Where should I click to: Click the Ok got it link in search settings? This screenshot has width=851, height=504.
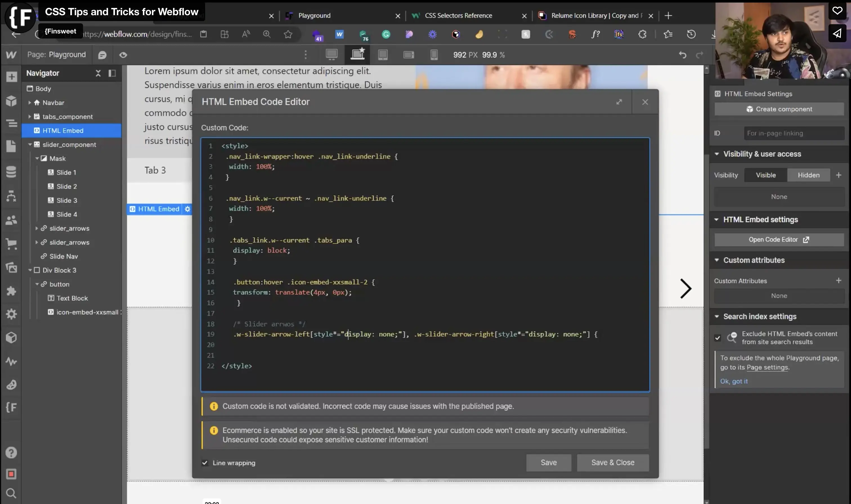pyautogui.click(x=734, y=381)
